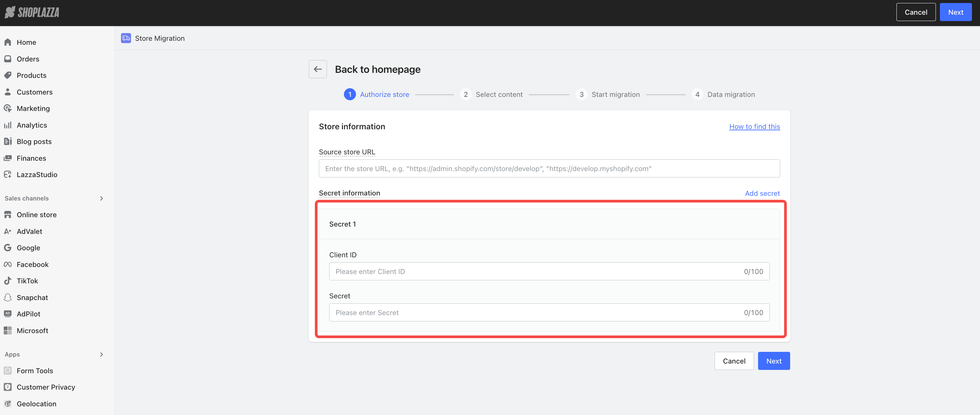This screenshot has height=415, width=980.
Task: Open the Customers person icon
Action: tap(8, 92)
